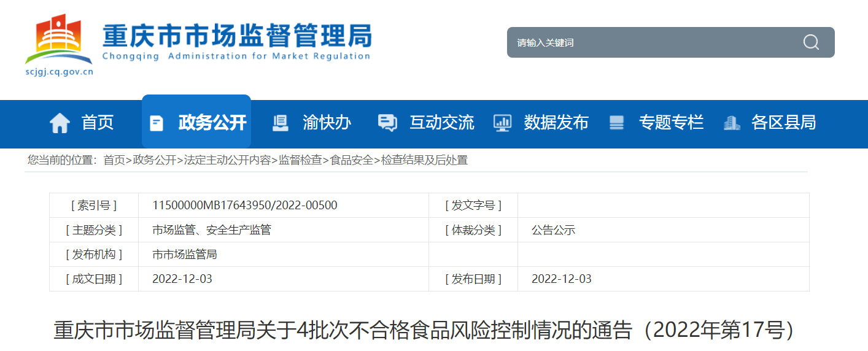The width and height of the screenshot is (868, 351).
Task: Click the [ 体裁分类 ] label cell
Action: tap(473, 230)
